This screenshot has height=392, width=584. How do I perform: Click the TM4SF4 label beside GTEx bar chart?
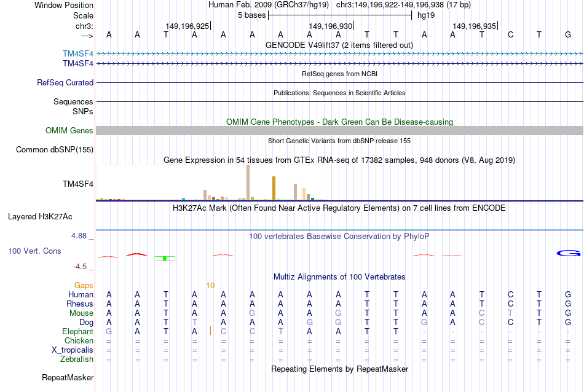[x=78, y=184]
